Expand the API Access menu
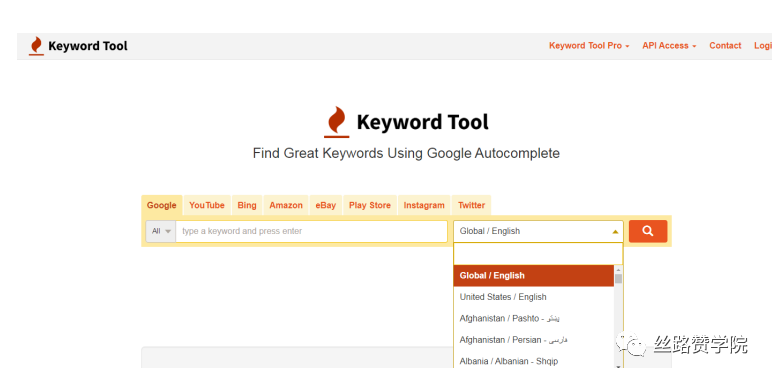The width and height of the screenshot is (772, 378). point(669,46)
